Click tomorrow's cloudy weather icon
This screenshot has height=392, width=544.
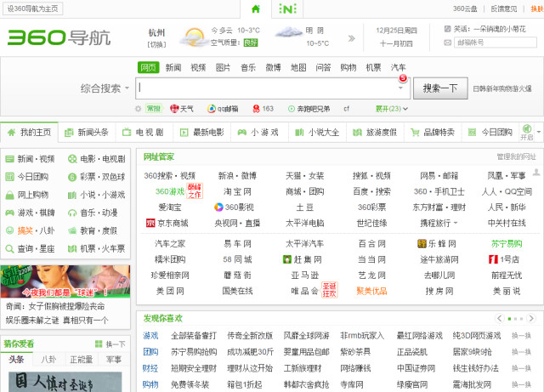(289, 32)
